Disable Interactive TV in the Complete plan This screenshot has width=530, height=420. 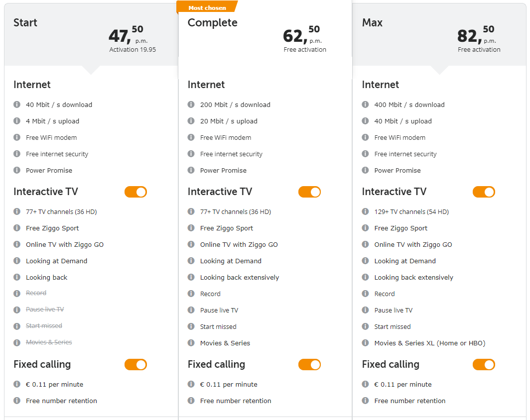click(309, 192)
